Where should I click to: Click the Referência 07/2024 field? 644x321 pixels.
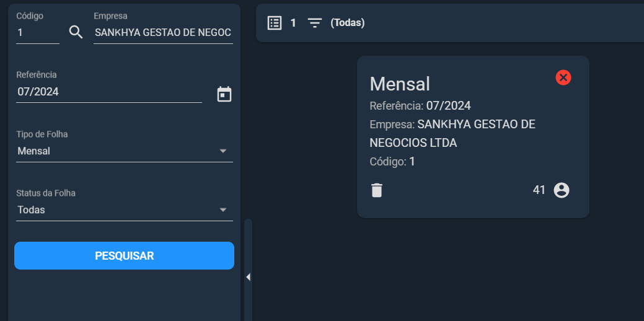[109, 92]
